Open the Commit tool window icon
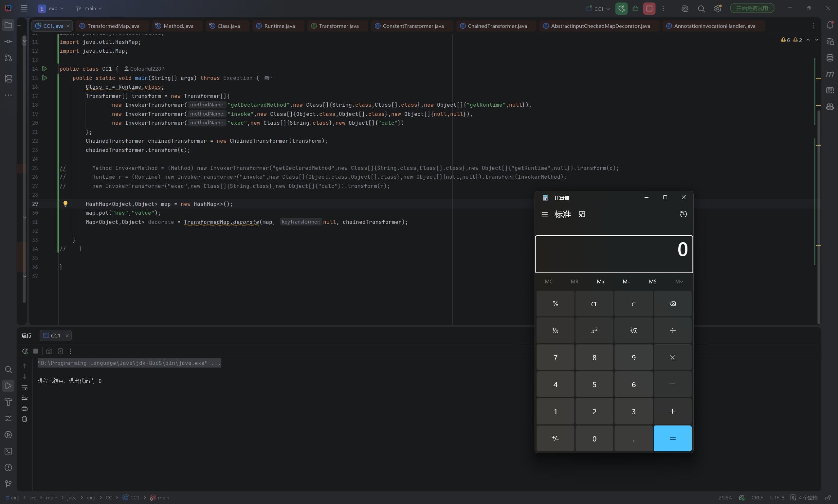 [x=8, y=42]
